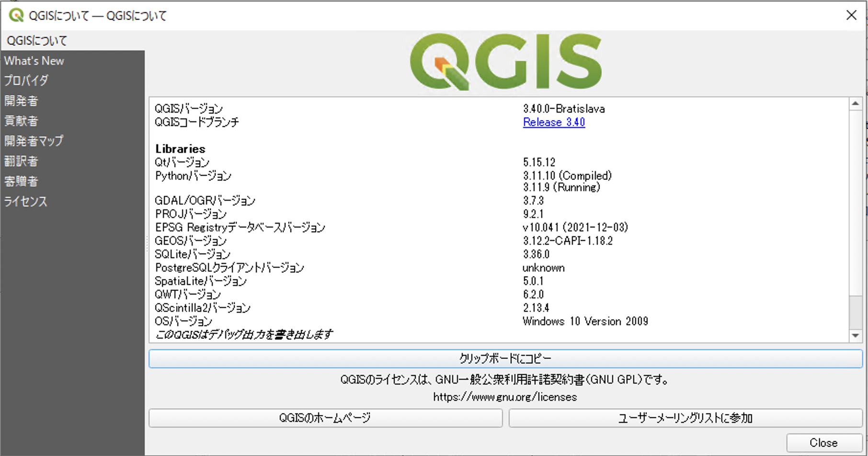Click クリップボードにコピー to copy version info

click(x=505, y=358)
